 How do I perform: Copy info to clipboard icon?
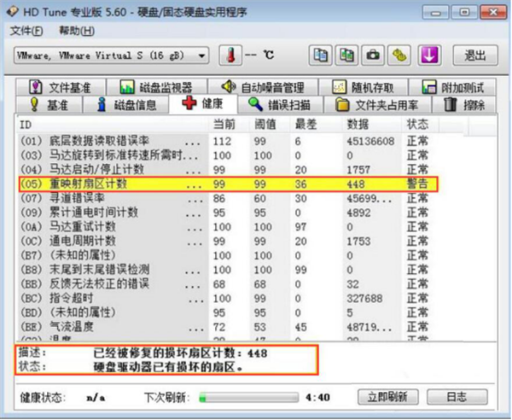pos(320,55)
